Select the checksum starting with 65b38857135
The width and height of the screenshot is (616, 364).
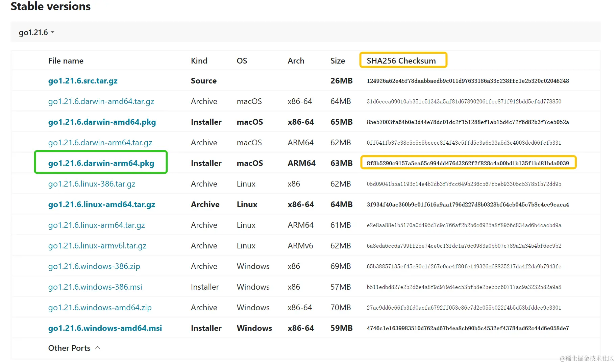[x=464, y=266]
